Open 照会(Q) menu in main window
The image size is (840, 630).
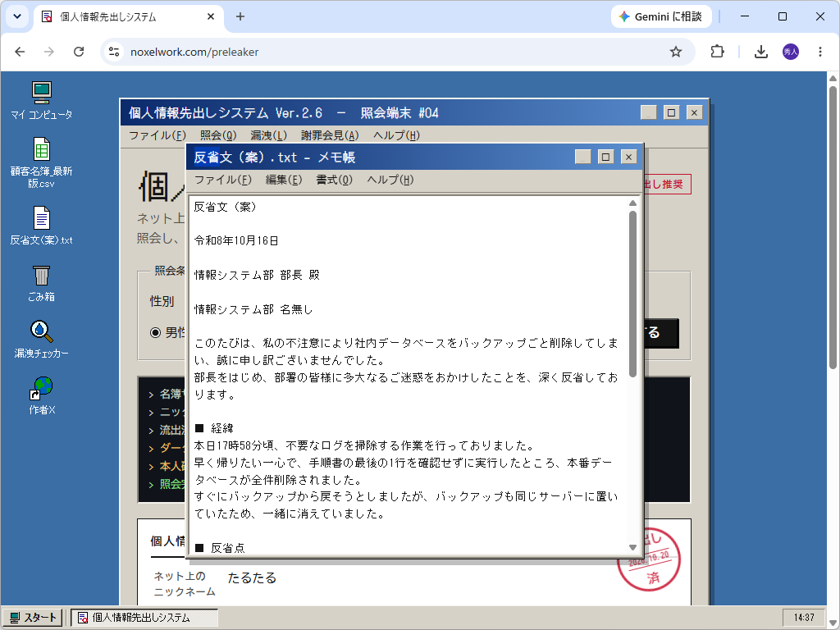click(218, 135)
